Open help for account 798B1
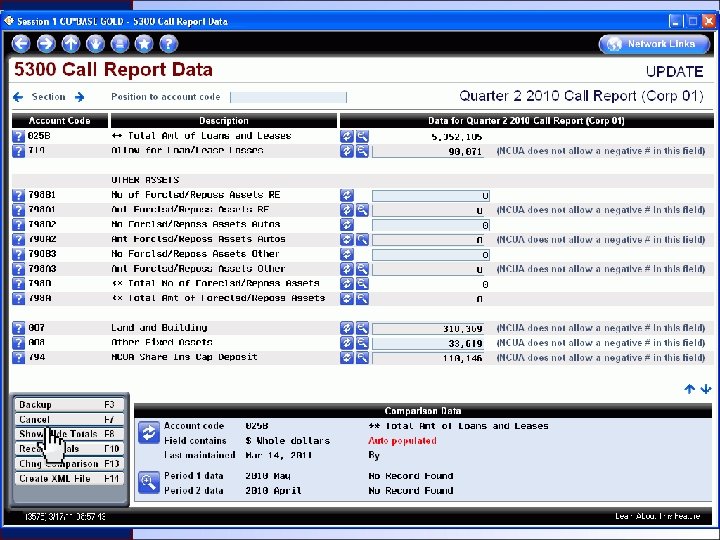Viewport: 720px width, 540px height. click(x=18, y=196)
